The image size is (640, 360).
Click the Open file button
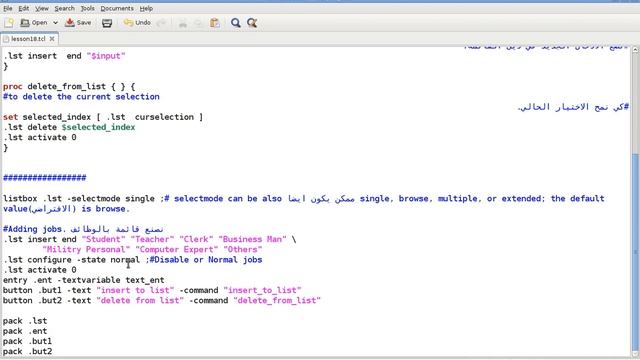(34, 23)
